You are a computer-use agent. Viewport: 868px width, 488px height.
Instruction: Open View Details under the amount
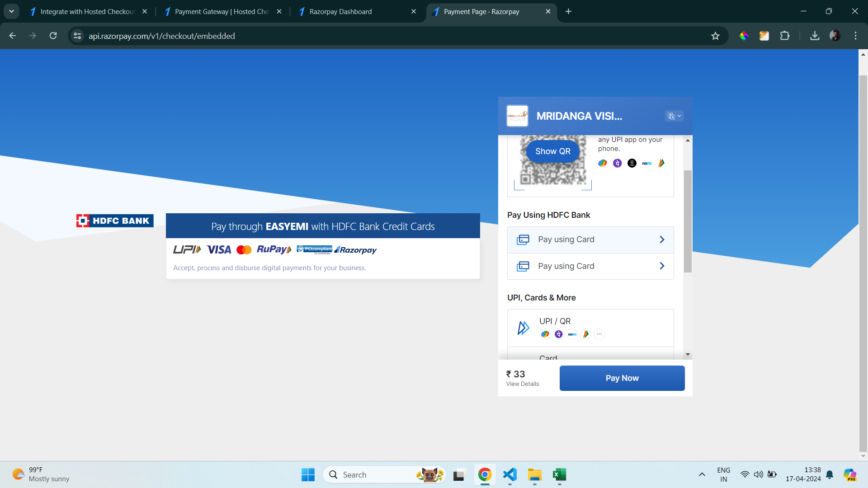tap(523, 384)
